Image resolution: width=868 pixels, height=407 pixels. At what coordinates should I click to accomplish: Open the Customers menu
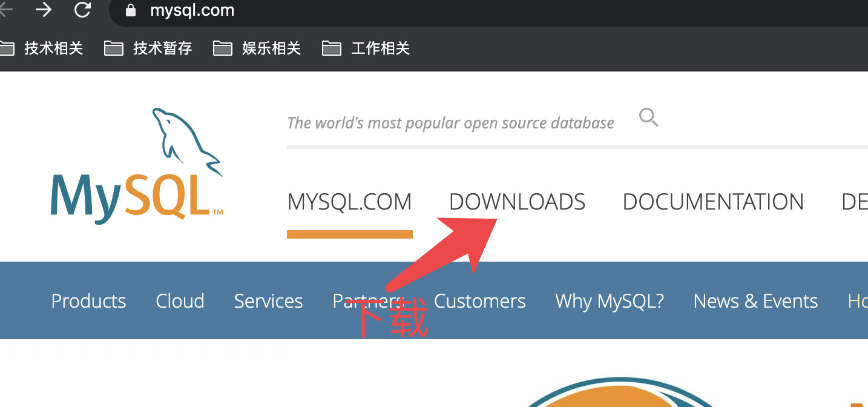point(480,301)
